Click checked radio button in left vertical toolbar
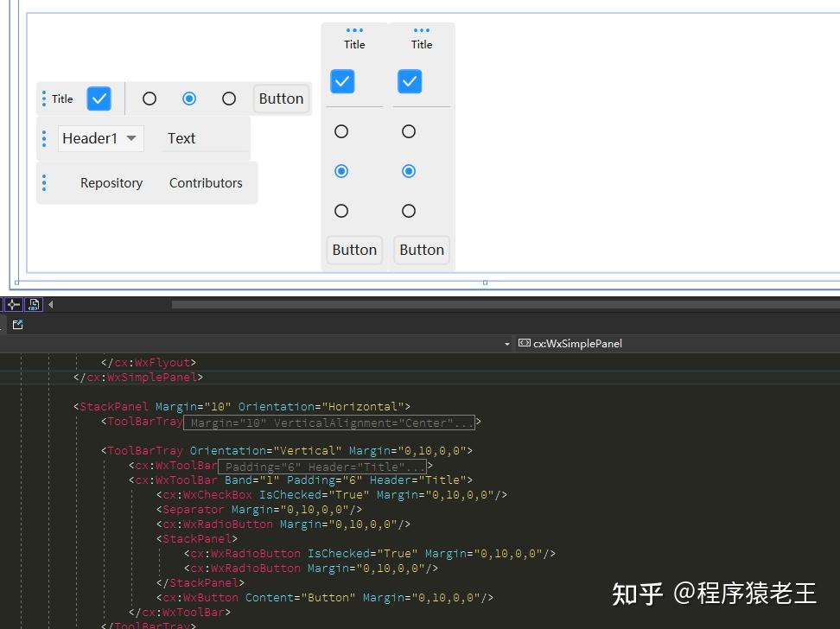Image resolution: width=840 pixels, height=629 pixels. pyautogui.click(x=341, y=171)
